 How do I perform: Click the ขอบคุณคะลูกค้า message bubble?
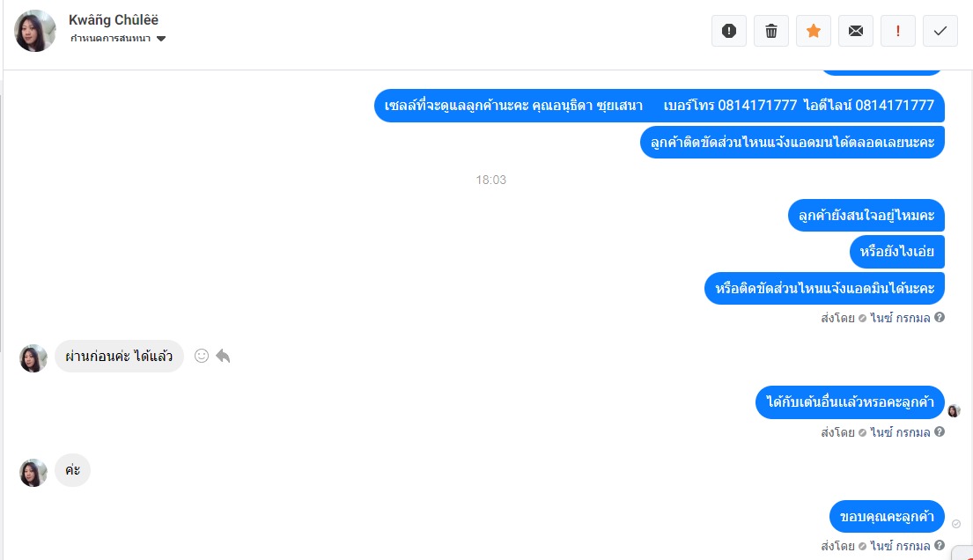coord(887,517)
